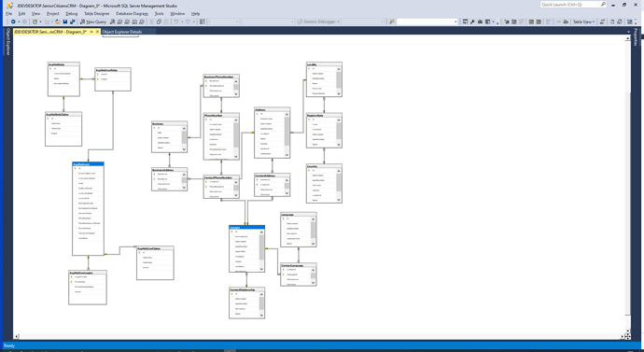Open the Database Diagram menu
The width and height of the screenshot is (644, 352).
tap(132, 14)
